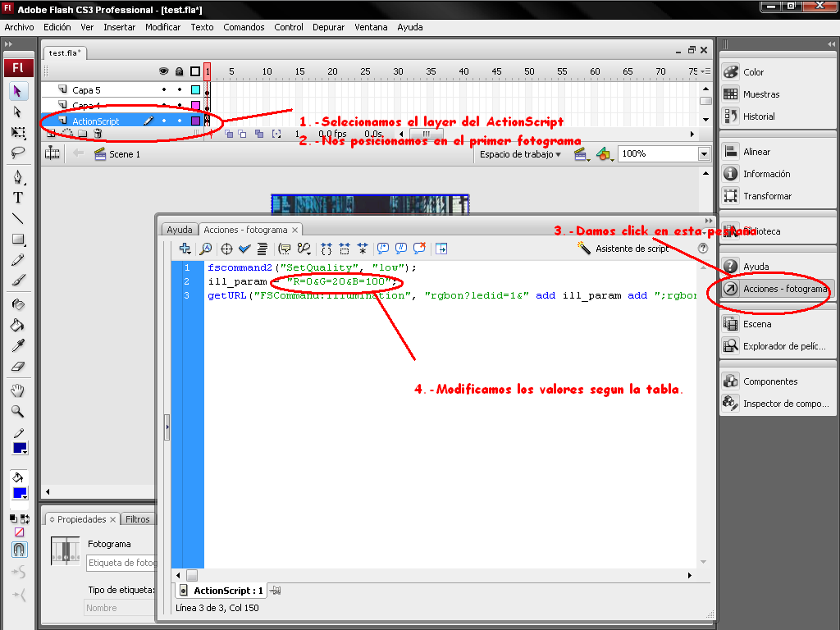Screen dimensions: 840x630
Task: Toggle the Snap to Objects magnet
Action: [x=19, y=550]
